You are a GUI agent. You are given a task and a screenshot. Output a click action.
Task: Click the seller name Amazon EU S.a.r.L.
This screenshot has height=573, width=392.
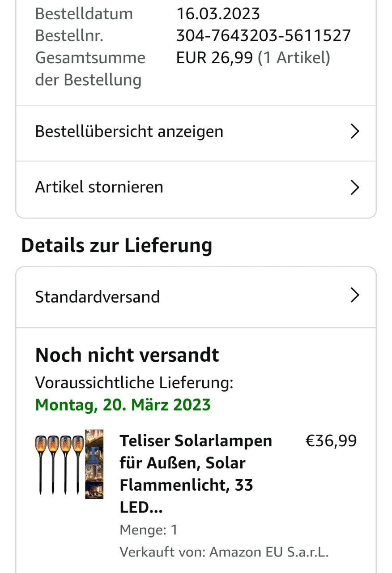(x=269, y=552)
